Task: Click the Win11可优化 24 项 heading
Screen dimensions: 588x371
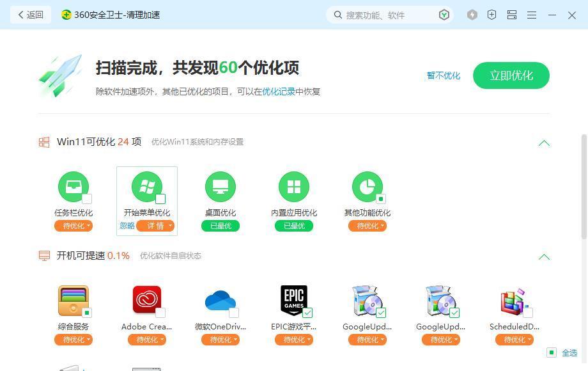Action: pos(99,142)
